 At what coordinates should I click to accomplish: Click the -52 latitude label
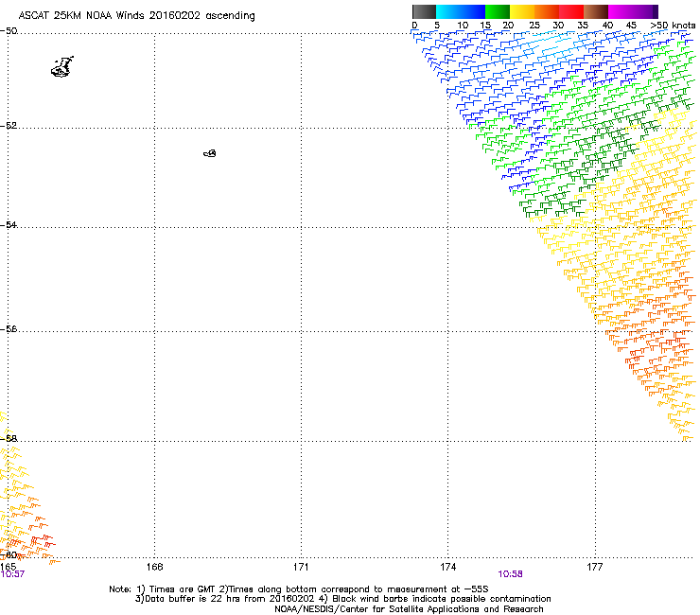(9, 126)
